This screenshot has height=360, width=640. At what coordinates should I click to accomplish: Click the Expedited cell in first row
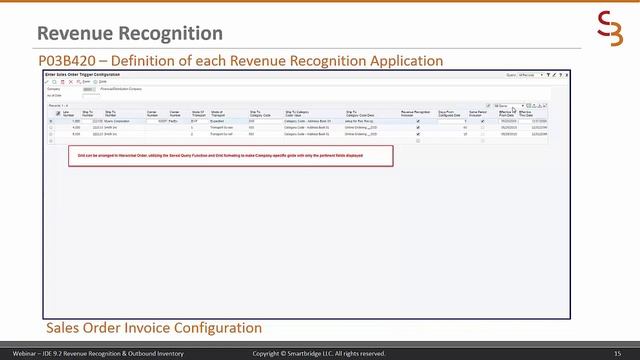click(x=229, y=121)
